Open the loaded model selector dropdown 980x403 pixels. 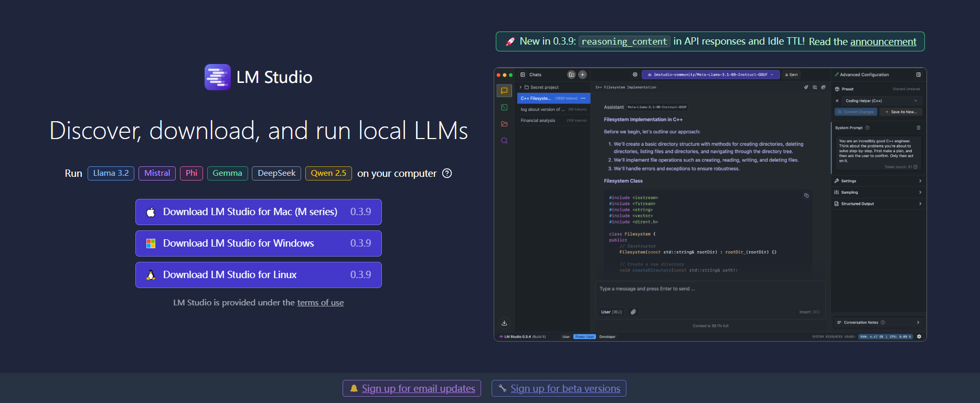point(710,75)
